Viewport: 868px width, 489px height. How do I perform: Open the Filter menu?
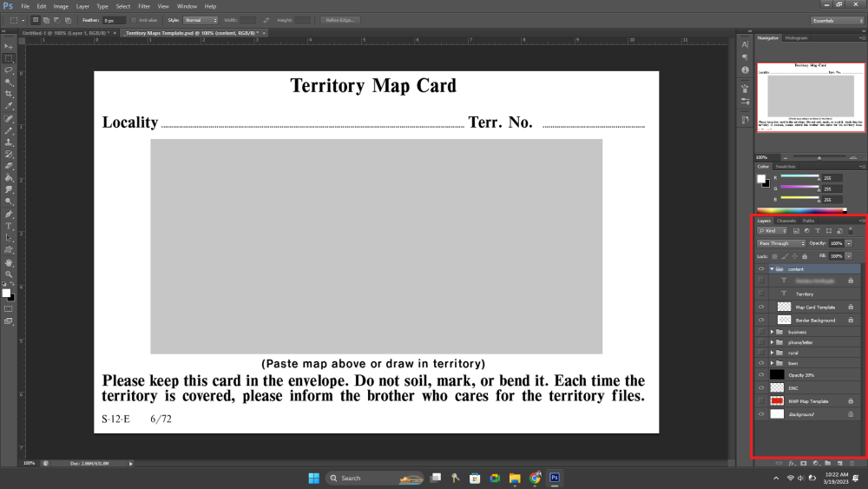click(144, 6)
